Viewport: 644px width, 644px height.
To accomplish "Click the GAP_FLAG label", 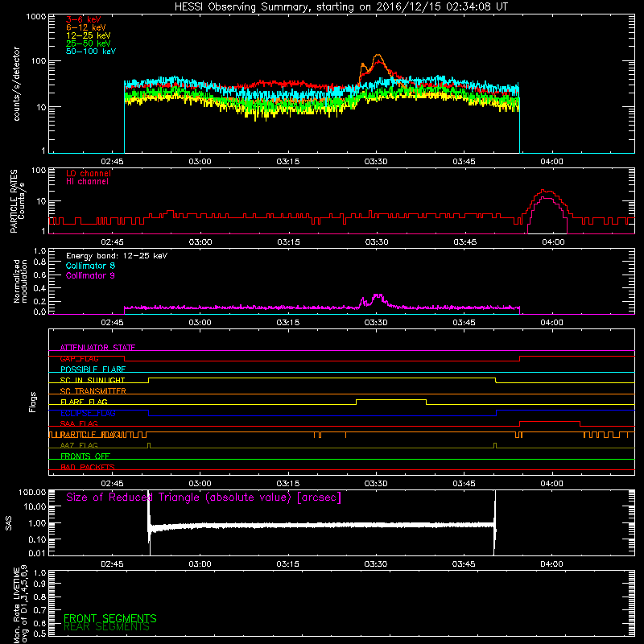I will click(x=79, y=358).
